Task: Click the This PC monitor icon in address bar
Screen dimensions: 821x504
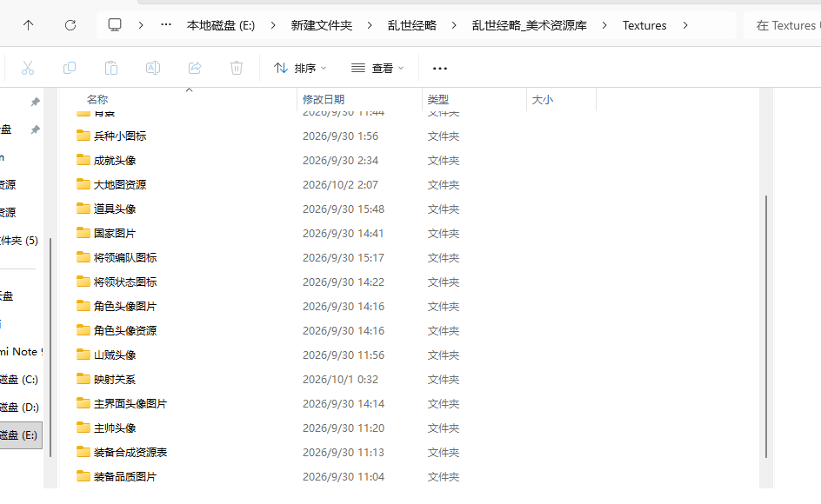Action: 115,24
